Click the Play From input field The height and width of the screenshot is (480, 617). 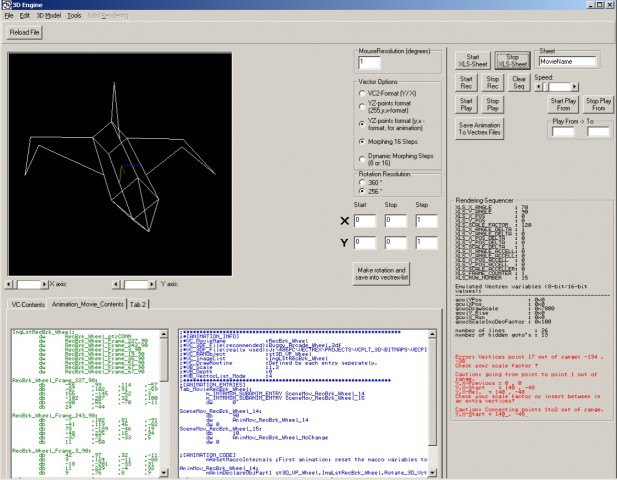[x=563, y=132]
